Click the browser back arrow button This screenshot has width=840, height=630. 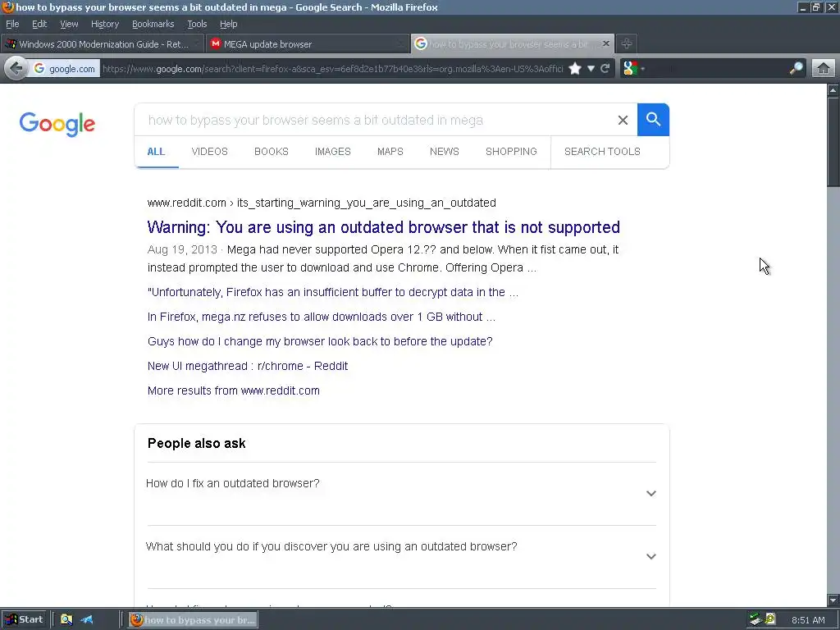[16, 69]
